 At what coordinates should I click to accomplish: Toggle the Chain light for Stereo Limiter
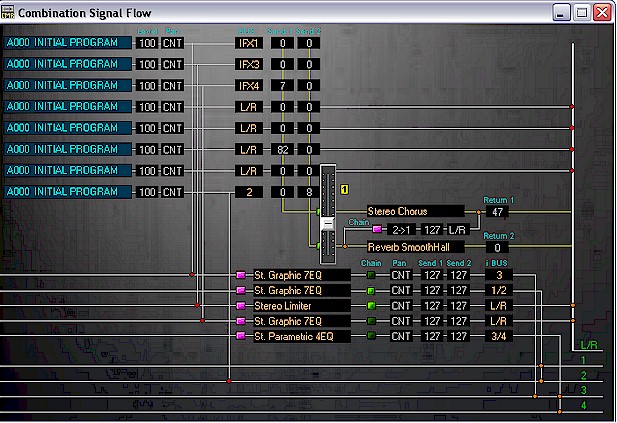pos(371,305)
